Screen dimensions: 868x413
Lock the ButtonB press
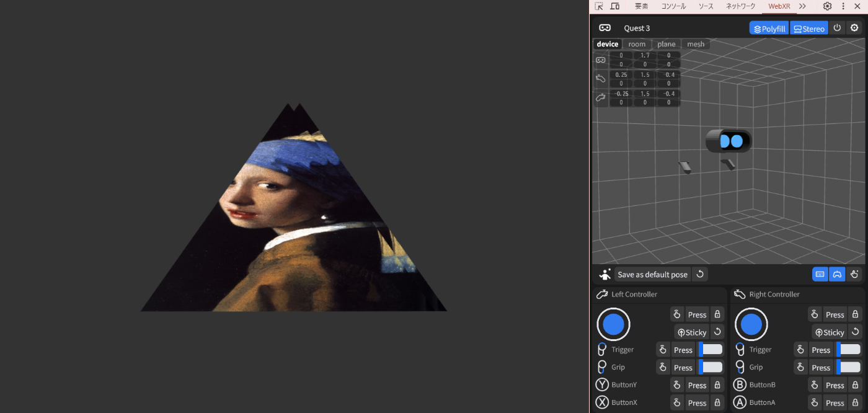pyautogui.click(x=855, y=385)
